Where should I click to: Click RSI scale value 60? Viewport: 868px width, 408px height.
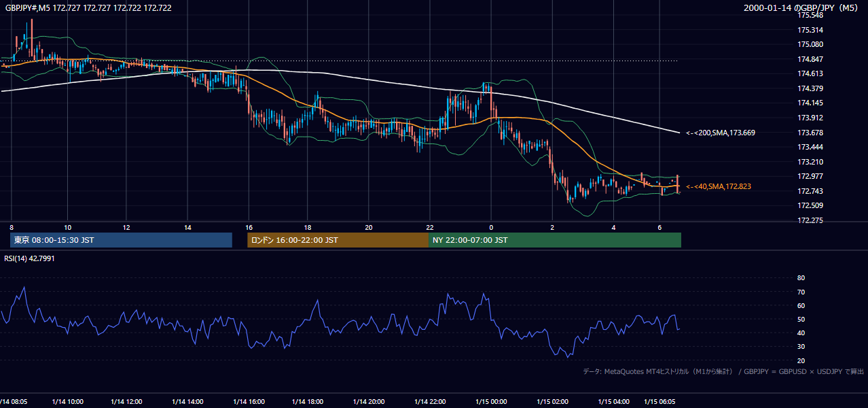pyautogui.click(x=801, y=305)
